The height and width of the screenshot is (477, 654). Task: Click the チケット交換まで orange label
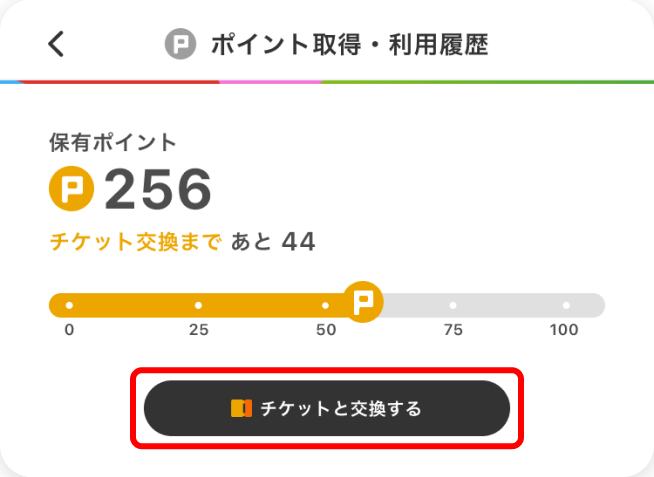136,242
